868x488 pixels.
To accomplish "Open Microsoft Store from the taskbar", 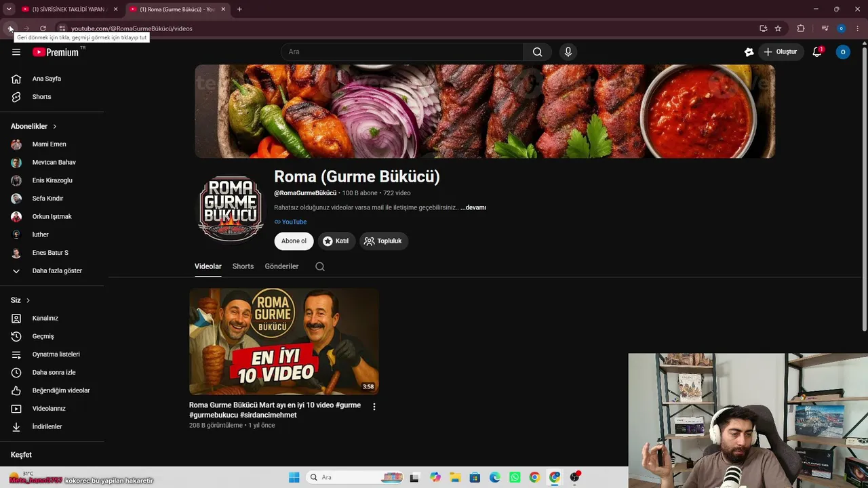I will [x=475, y=477].
